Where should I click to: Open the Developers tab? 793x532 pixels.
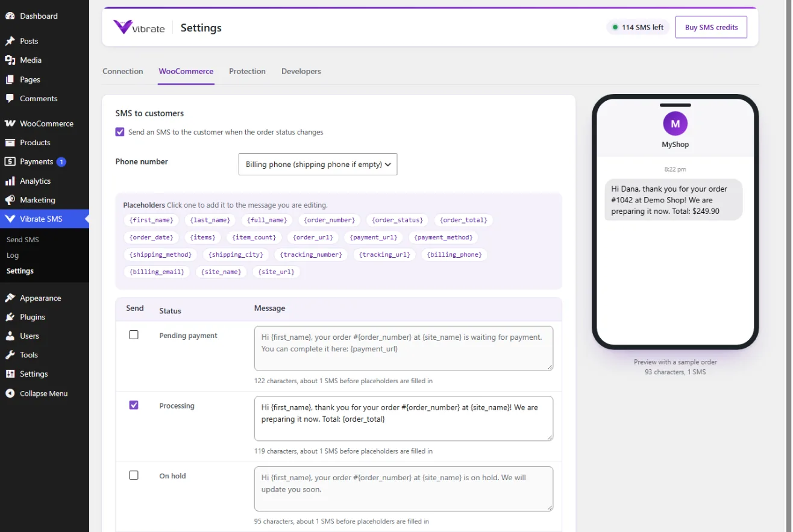click(301, 71)
